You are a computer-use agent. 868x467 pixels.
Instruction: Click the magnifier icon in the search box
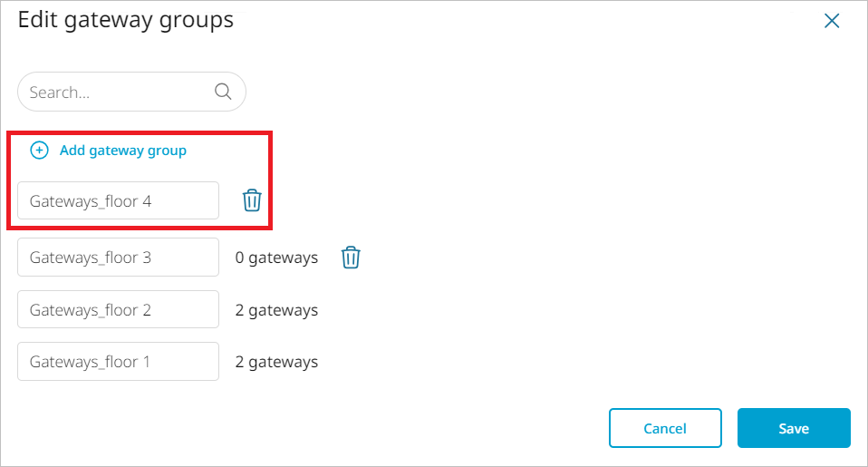pyautogui.click(x=223, y=92)
